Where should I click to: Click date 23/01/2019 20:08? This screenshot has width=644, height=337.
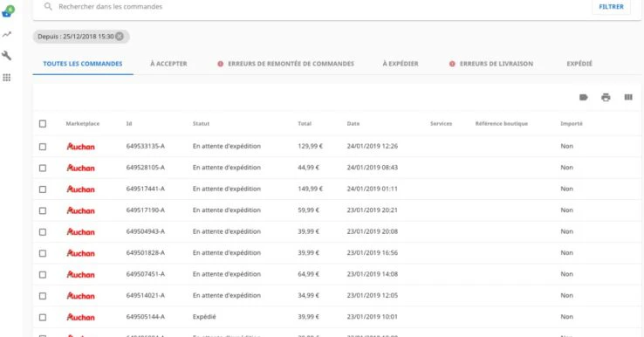(x=372, y=231)
